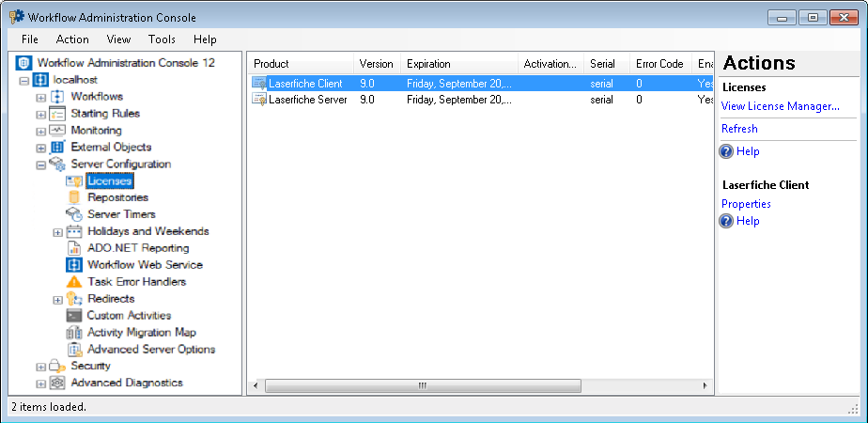
Task: Click the horizontal scrollbar in license list
Action: tap(422, 385)
